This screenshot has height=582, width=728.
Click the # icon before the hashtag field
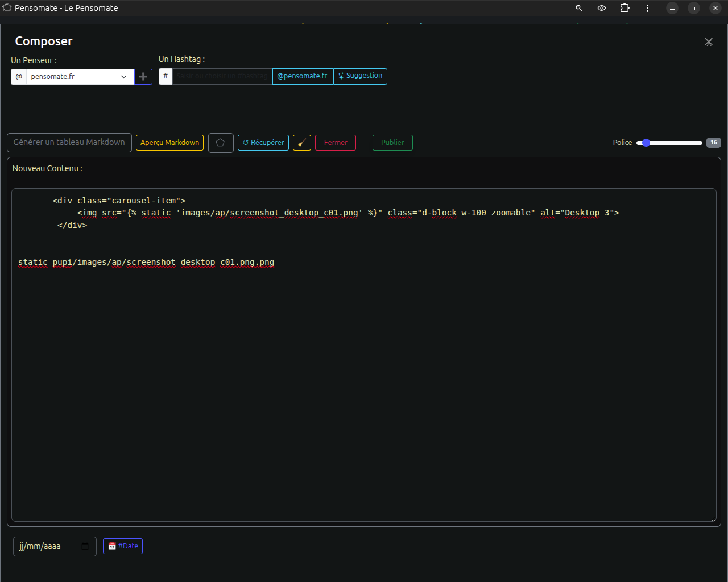(x=165, y=76)
